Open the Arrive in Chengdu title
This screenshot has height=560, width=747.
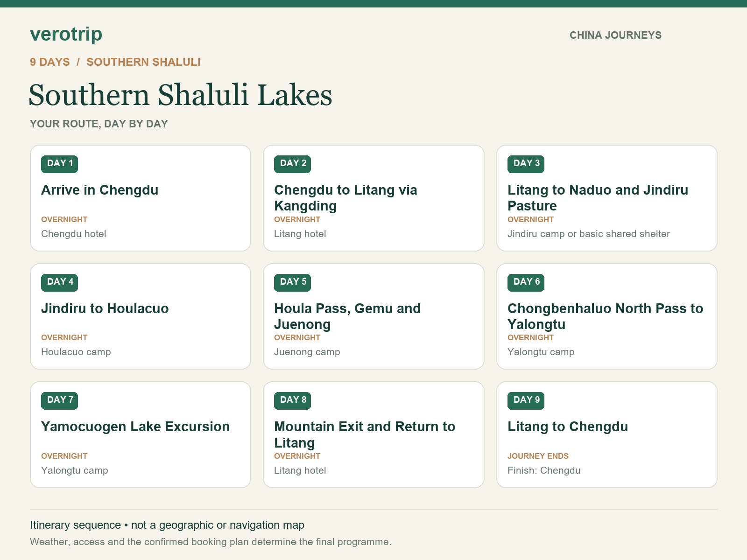(x=100, y=190)
